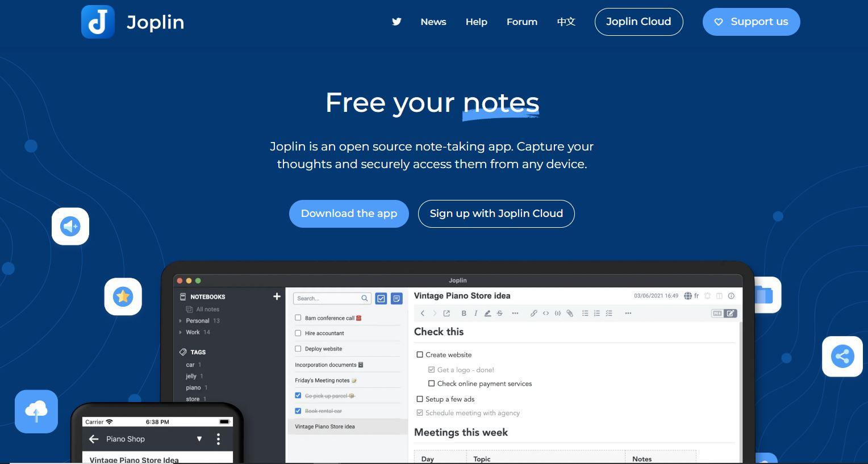Open the News page
This screenshot has height=464, width=868.
click(x=433, y=22)
